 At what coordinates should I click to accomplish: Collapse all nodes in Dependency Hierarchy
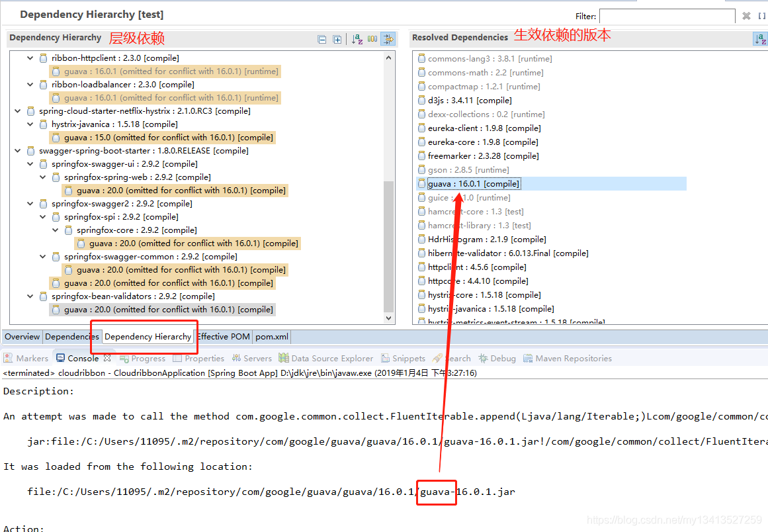pos(321,39)
